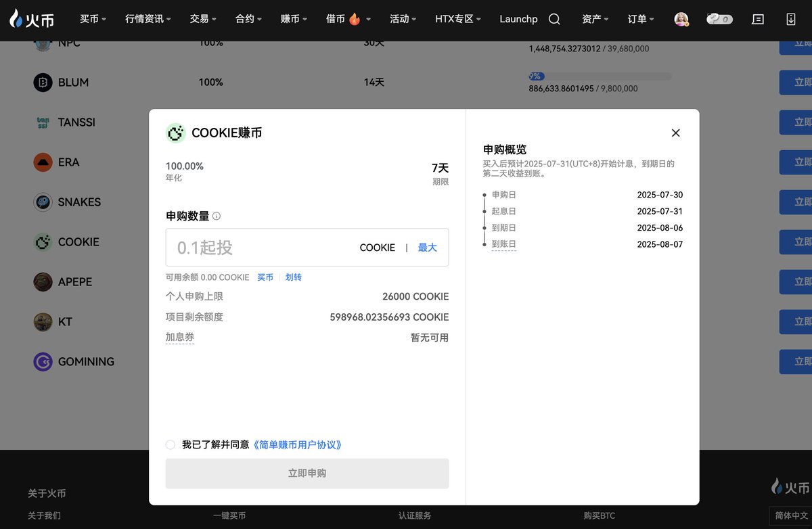Viewport: 812px width, 529px height.
Task: Click the APEPE coin icon in list
Action: click(x=43, y=282)
